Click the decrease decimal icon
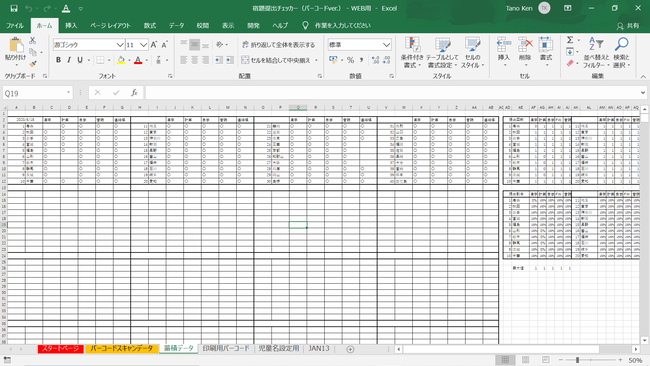The height and width of the screenshot is (366, 650). [386, 60]
